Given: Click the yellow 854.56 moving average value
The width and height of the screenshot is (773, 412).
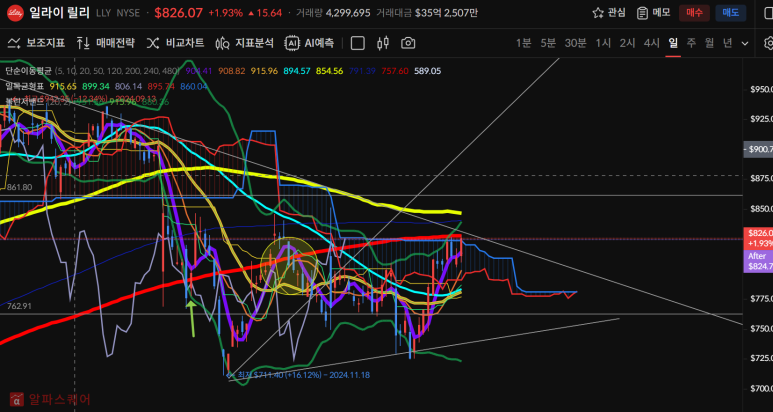Looking at the screenshot, I should coord(329,71).
